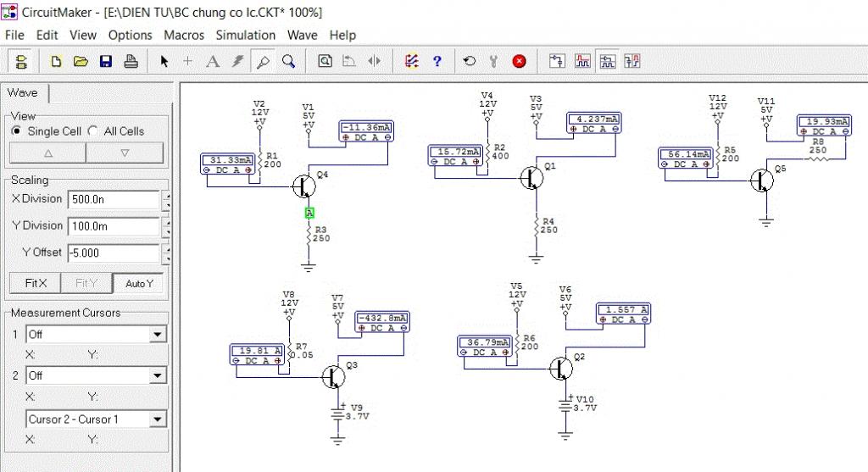Toggle the Auto Y button

tap(138, 283)
